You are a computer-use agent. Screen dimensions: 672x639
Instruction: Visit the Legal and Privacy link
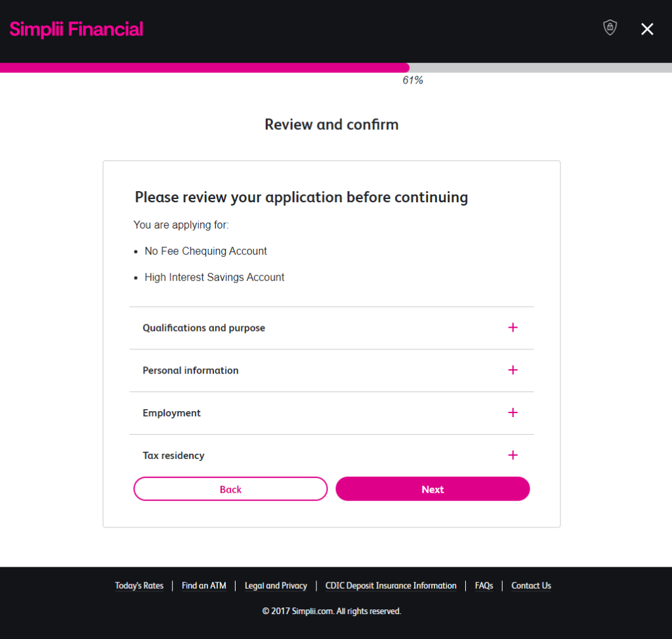click(276, 586)
